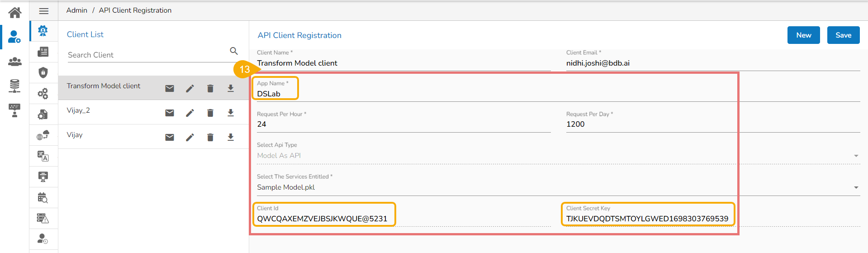Click the home icon in sidebar

pos(14,12)
